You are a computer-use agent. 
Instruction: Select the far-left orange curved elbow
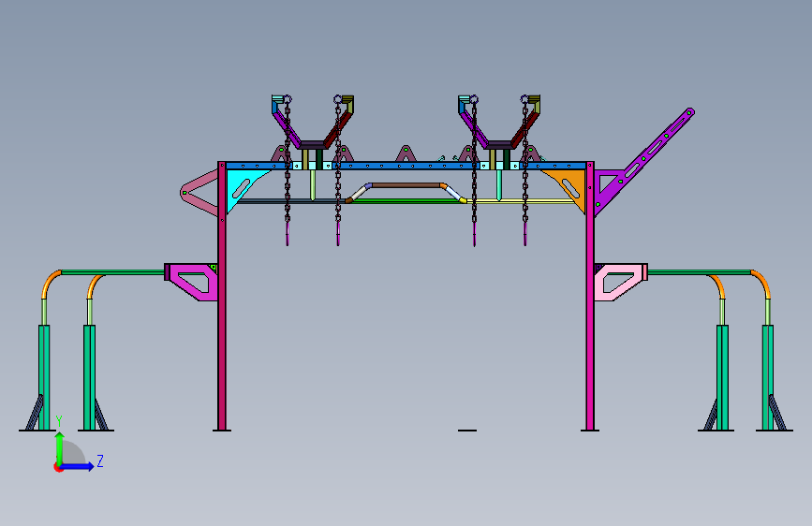click(51, 284)
